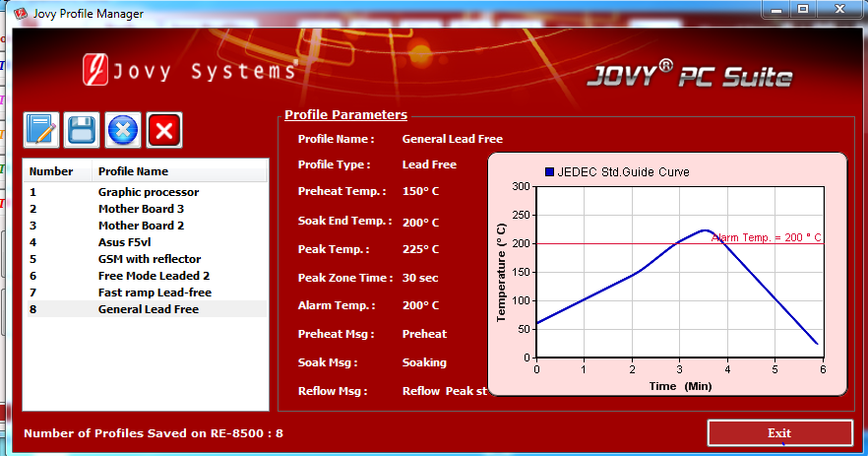Click the Reflow Msg value Reflow Peak
Image resolution: width=868 pixels, height=456 pixels.
(x=445, y=391)
